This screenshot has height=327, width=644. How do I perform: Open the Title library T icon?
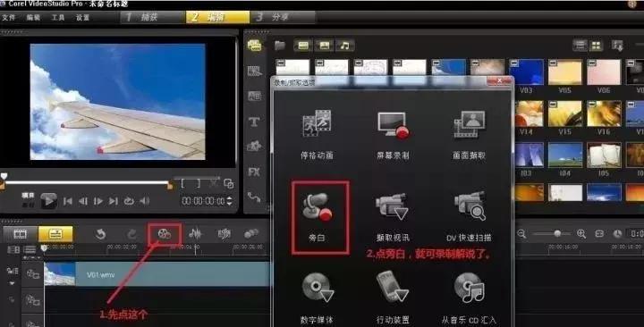point(254,122)
